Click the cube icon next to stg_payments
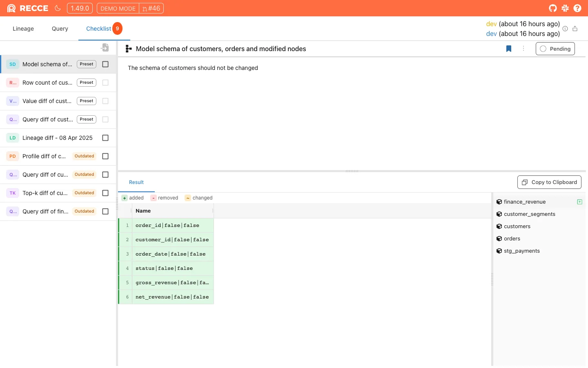 pos(499,251)
